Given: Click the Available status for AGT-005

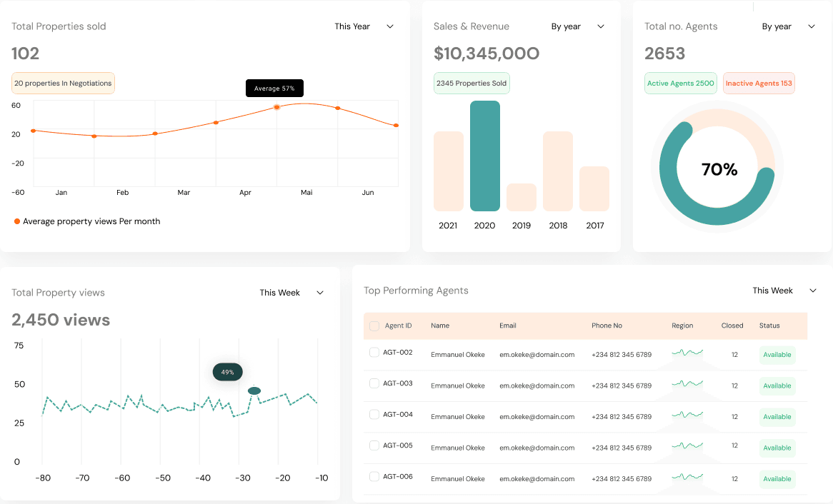Looking at the screenshot, I should (777, 448).
